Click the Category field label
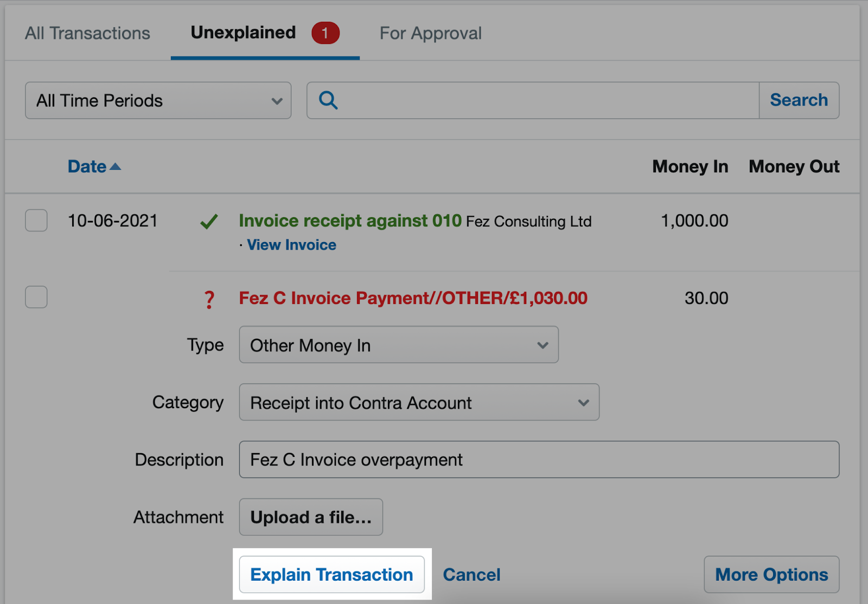 pyautogui.click(x=188, y=403)
